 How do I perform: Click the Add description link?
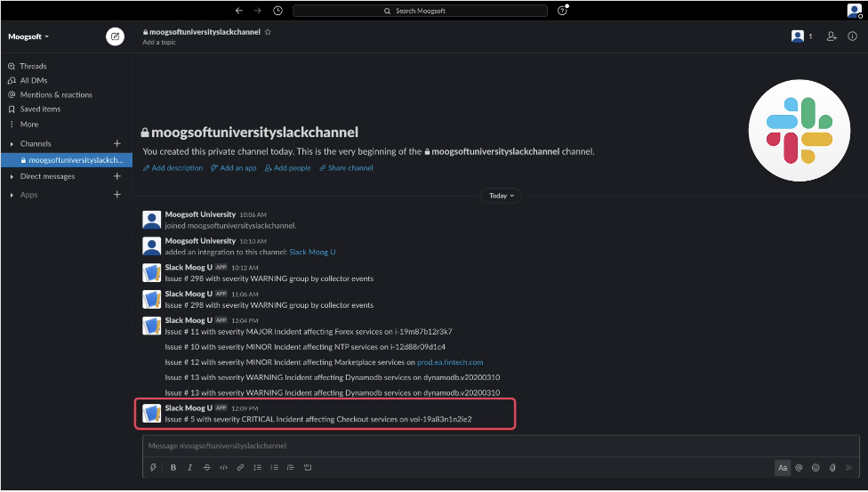coord(173,168)
